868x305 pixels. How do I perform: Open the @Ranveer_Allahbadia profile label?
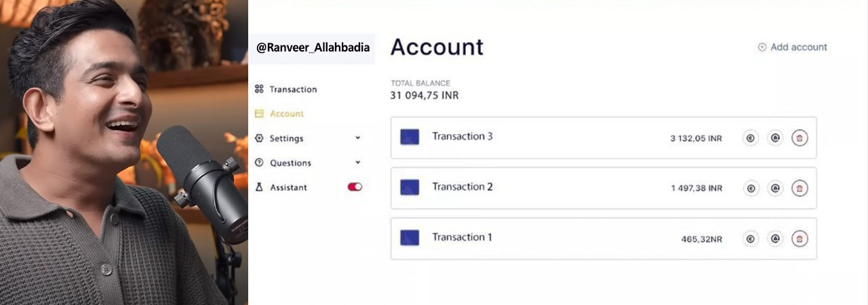coord(313,48)
